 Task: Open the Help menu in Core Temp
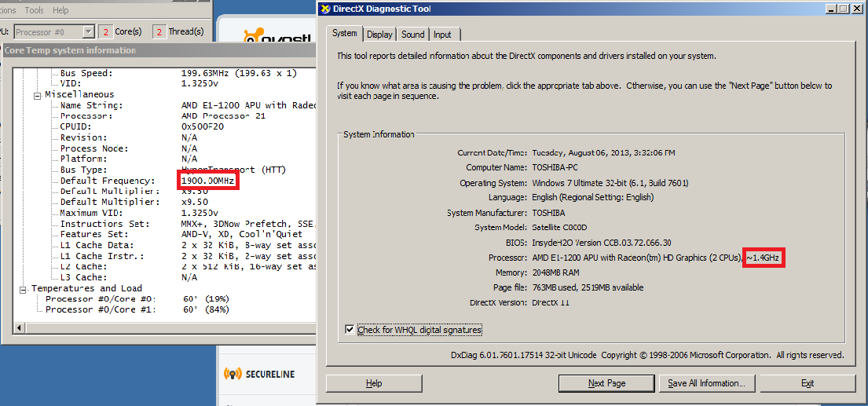(x=60, y=10)
